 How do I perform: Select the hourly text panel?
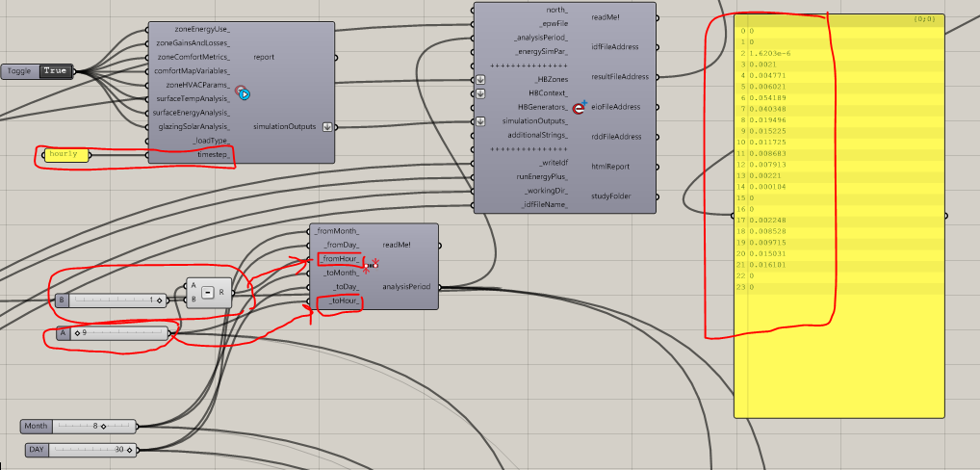(x=64, y=155)
